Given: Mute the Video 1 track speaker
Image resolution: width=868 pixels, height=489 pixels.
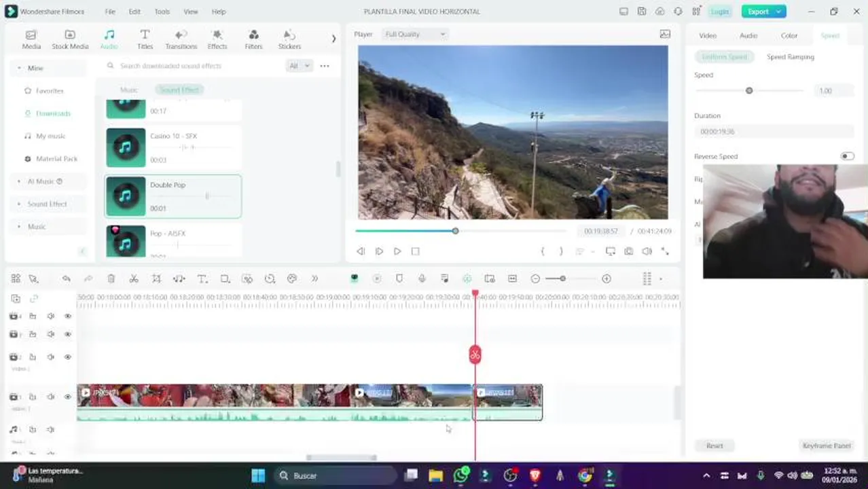Looking at the screenshot, I should pyautogui.click(x=50, y=397).
